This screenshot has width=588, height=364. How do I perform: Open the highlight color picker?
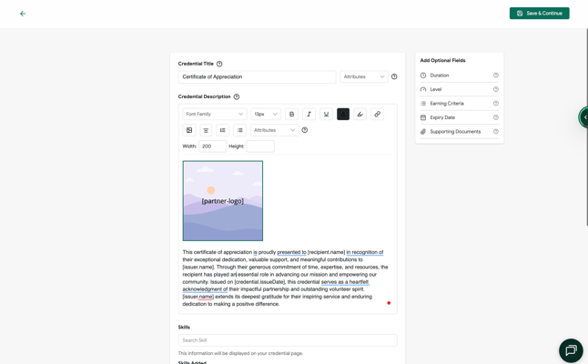coord(360,114)
